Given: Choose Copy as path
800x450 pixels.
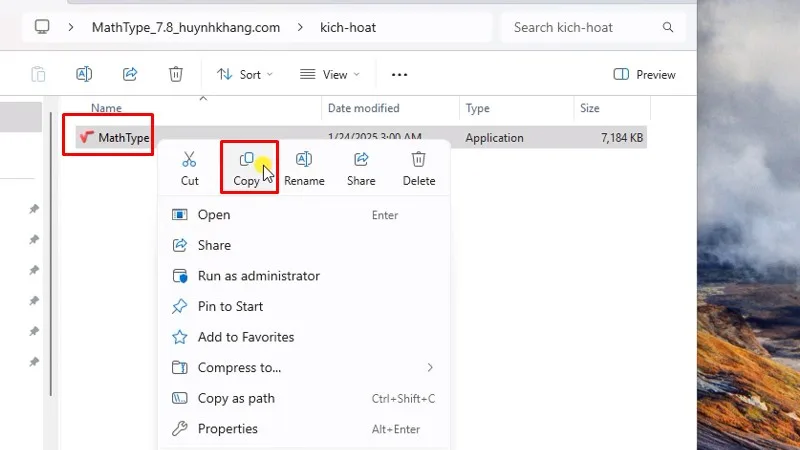Looking at the screenshot, I should tap(304, 398).
